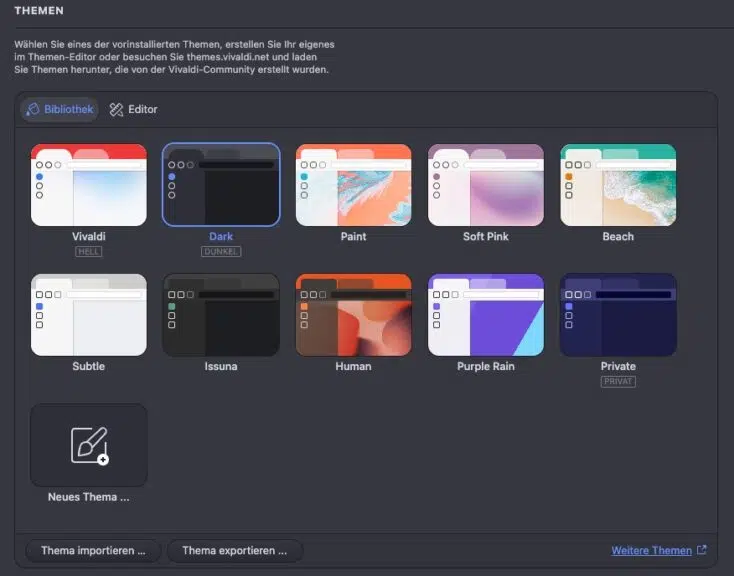The image size is (734, 576).
Task: Select the Subtle theme thumbnail
Action: pyautogui.click(x=89, y=315)
